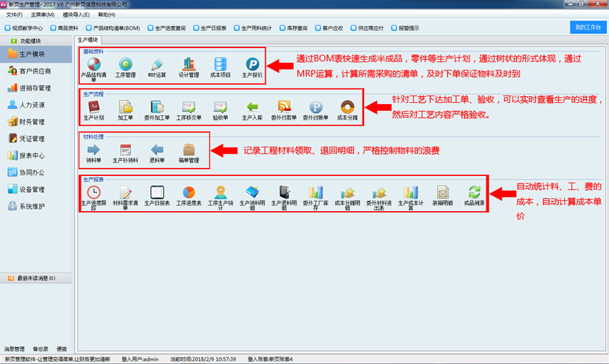Click the 我的工作台 button
This screenshot has height=364, width=609.
coord(587,27)
